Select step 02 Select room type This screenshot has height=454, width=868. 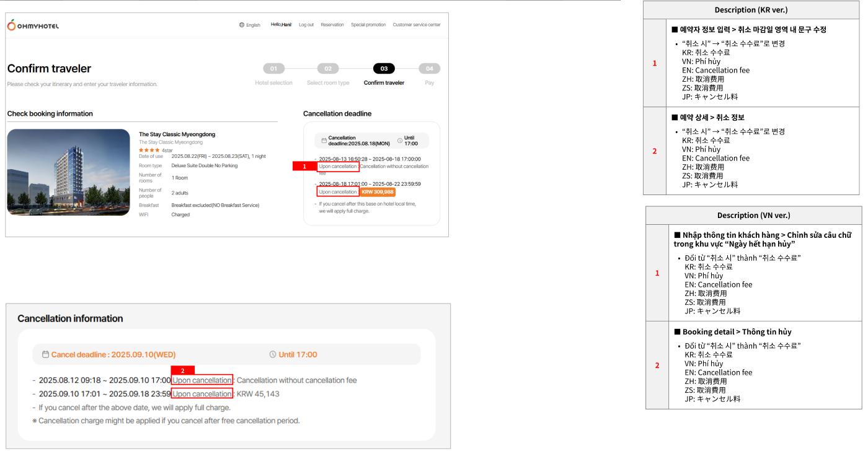pos(328,74)
